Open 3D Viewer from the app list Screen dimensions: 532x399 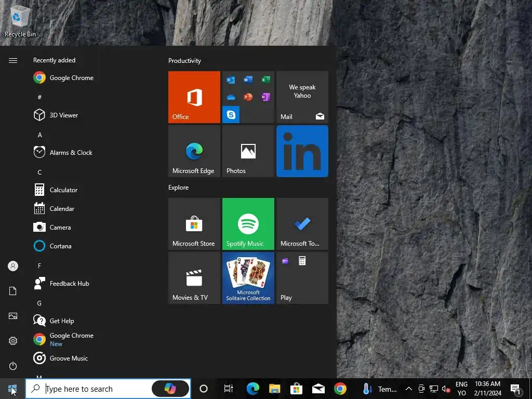[x=56, y=115]
